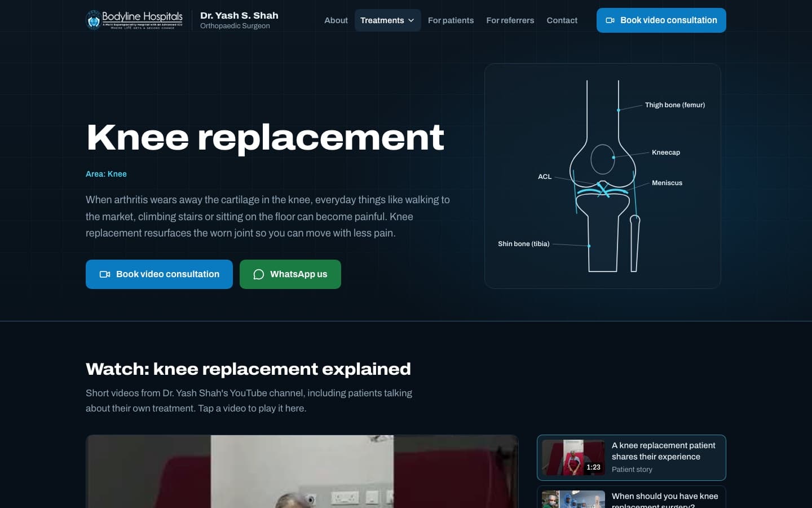The width and height of the screenshot is (812, 508).
Task: Click the Bodyline Hospitals logo
Action: [x=134, y=20]
